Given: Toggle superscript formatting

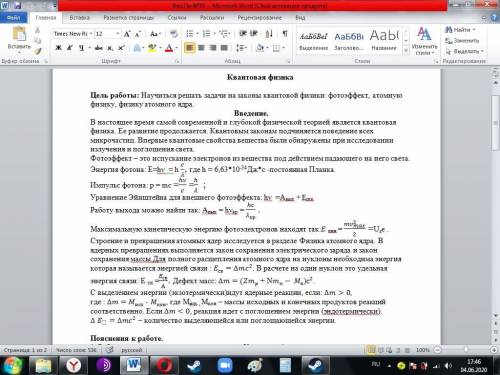Looking at the screenshot, I should coord(121,48).
